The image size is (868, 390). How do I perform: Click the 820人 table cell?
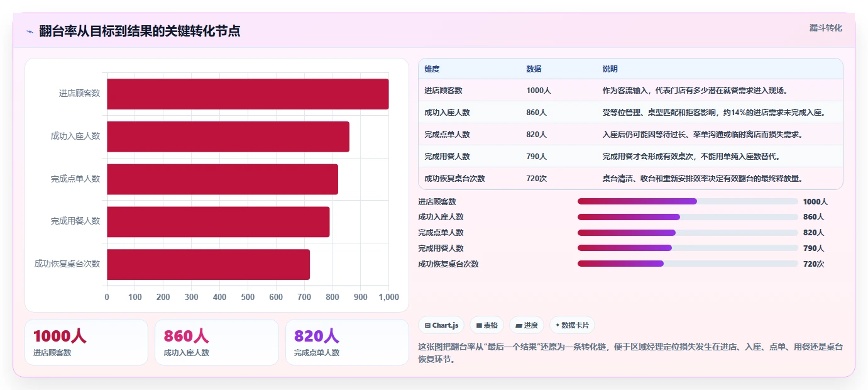pyautogui.click(x=537, y=135)
